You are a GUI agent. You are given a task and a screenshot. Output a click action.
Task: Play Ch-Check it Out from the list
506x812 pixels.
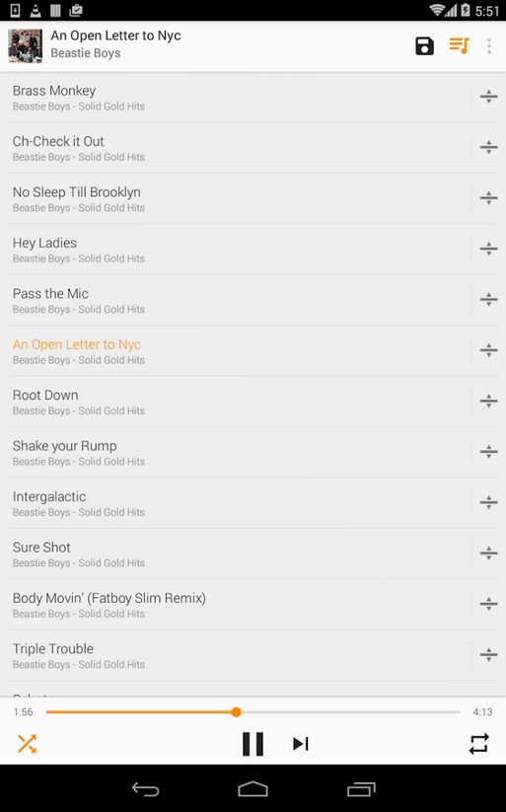[x=240, y=148]
